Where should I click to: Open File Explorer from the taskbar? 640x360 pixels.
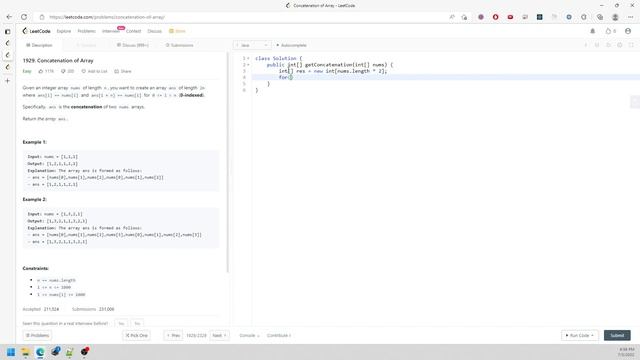[26, 352]
